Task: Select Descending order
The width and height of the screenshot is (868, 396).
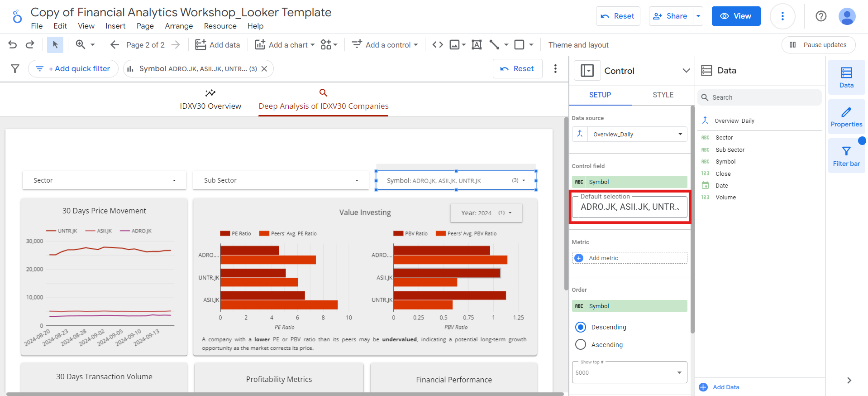Action: (581, 327)
